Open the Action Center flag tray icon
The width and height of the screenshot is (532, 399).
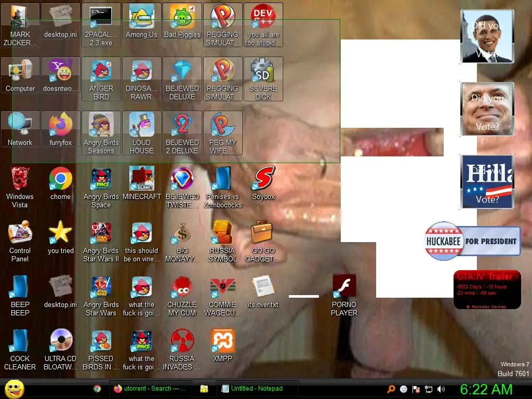[416, 389]
